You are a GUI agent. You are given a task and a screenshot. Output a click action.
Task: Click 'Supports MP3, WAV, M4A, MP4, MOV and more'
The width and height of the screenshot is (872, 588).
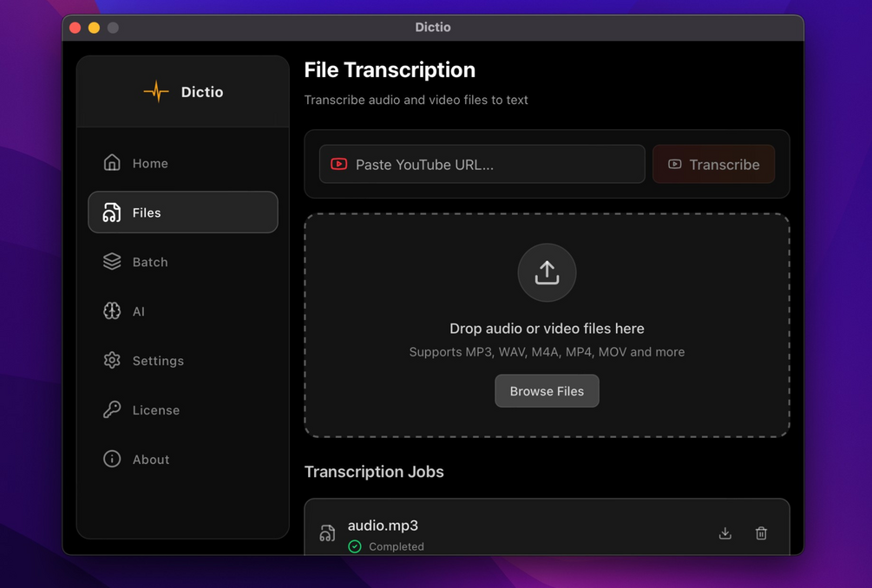(547, 352)
